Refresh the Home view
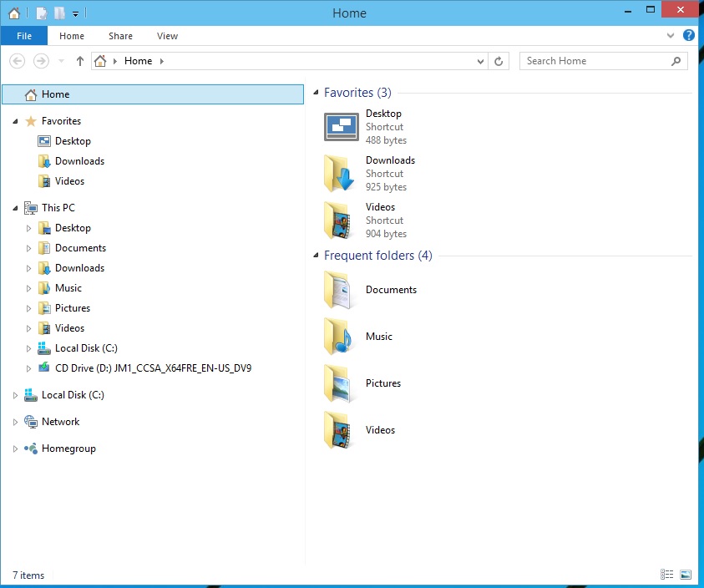 (x=499, y=61)
